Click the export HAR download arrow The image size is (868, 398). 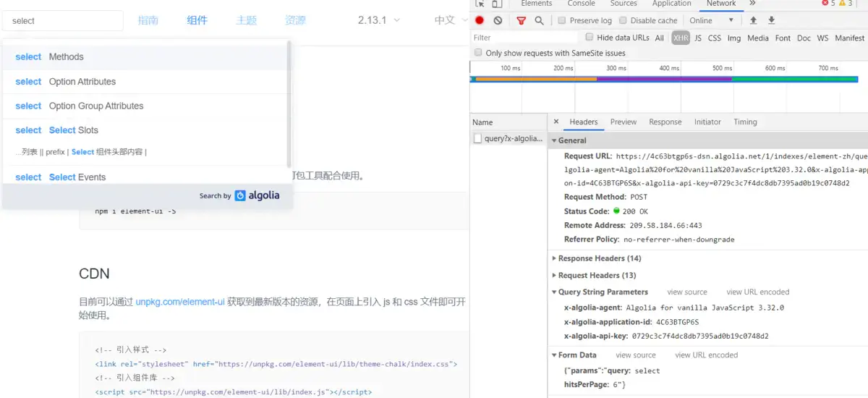(x=771, y=20)
